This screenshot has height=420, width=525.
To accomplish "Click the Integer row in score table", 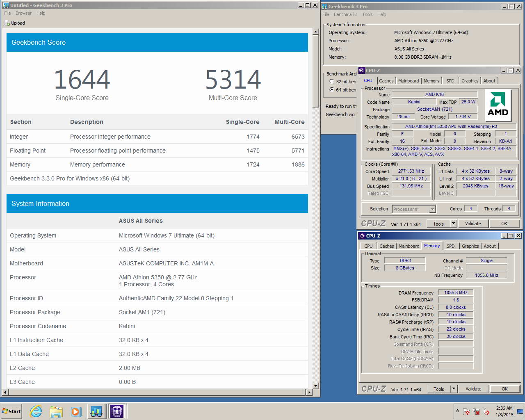I will coord(157,137).
